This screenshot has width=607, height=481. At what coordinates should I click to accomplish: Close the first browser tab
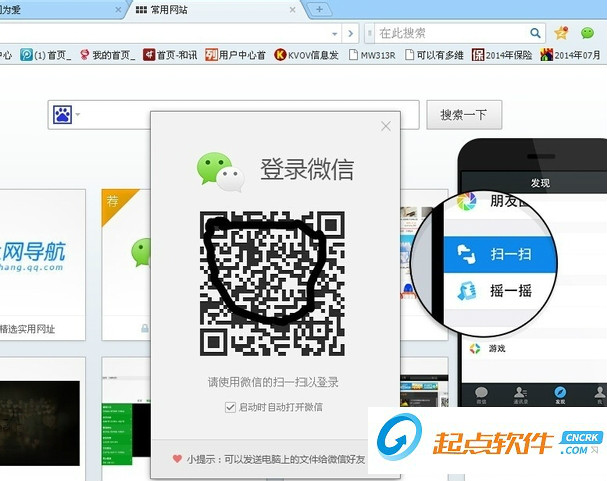[x=118, y=10]
